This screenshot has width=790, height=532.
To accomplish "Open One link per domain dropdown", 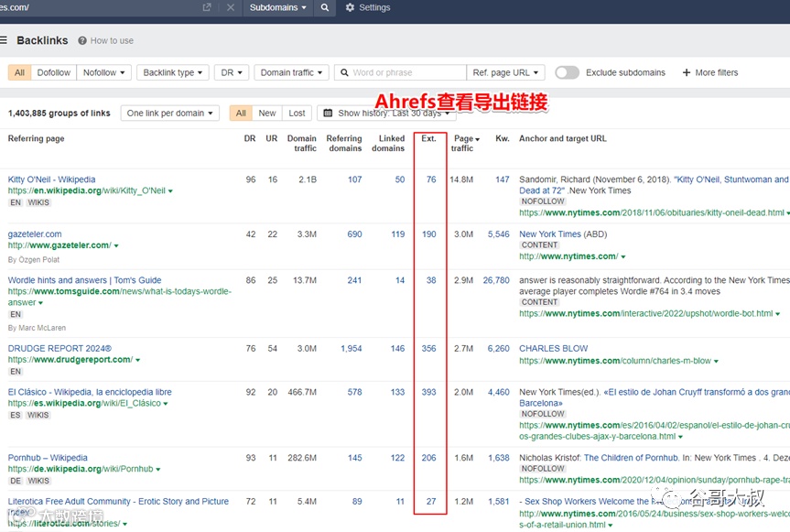I will pyautogui.click(x=169, y=113).
